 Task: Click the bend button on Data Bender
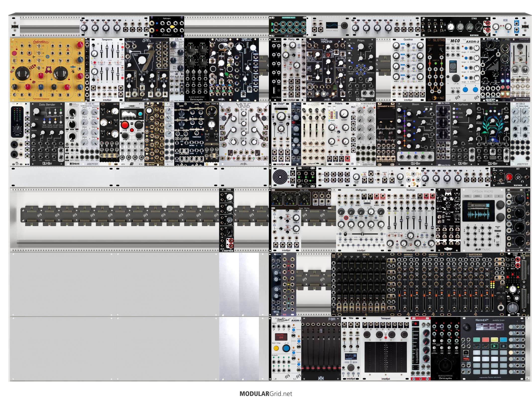click(44, 122)
